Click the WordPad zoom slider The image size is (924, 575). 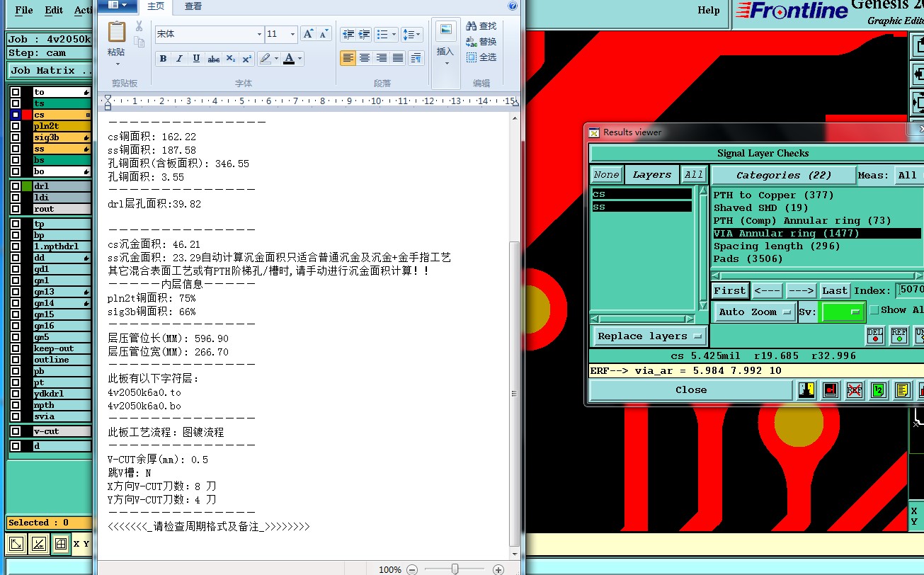(x=455, y=569)
